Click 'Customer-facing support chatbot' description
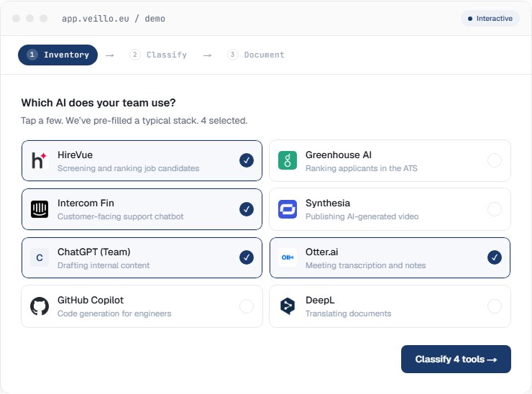This screenshot has height=394, width=532. tap(121, 216)
